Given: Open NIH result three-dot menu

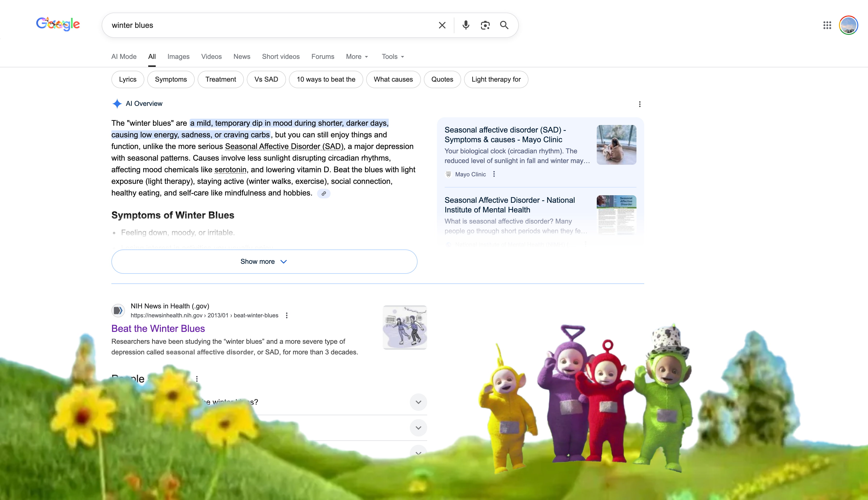Looking at the screenshot, I should click(287, 315).
